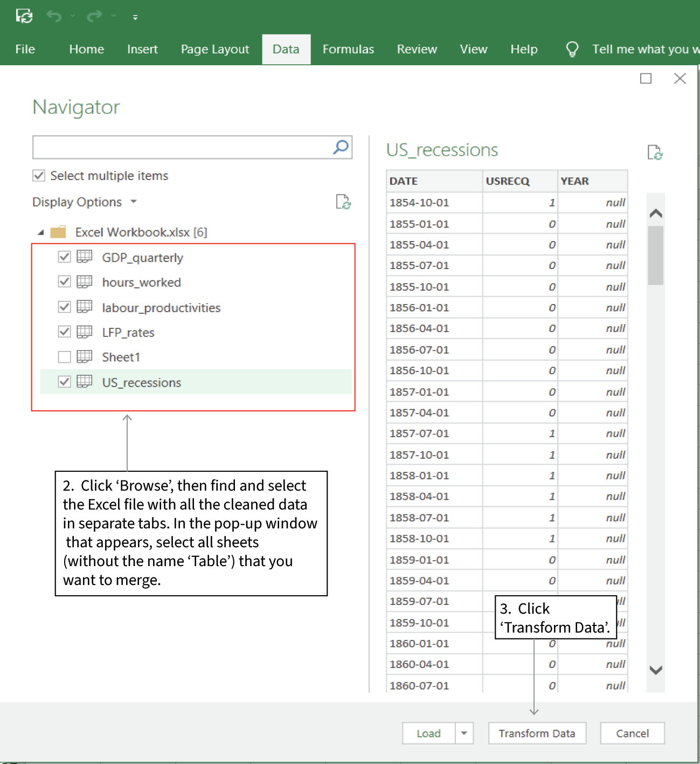Open the Display Options dropdown
The width and height of the screenshot is (700, 764).
134,202
